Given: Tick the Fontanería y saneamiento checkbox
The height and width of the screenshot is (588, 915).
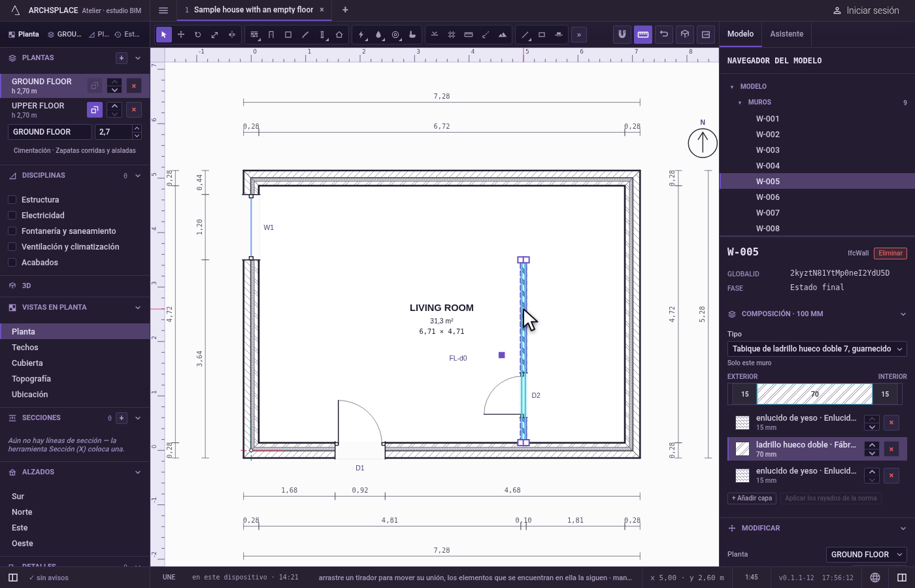Looking at the screenshot, I should pos(12,231).
